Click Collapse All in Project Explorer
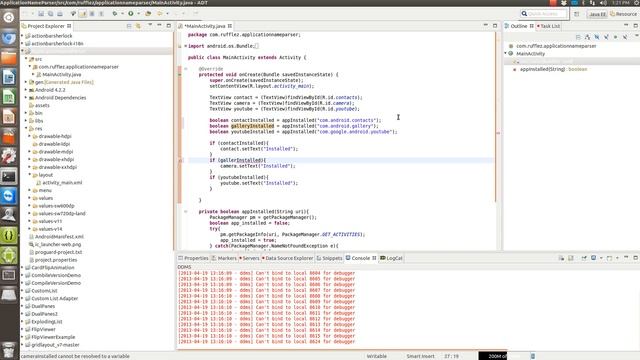This screenshot has height=360, width=640. tap(129, 26)
